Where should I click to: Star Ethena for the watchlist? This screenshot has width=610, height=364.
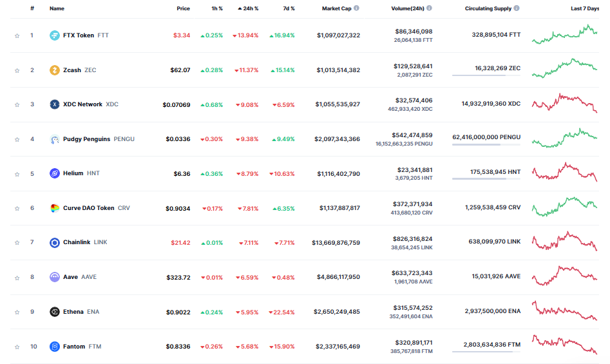tap(17, 312)
